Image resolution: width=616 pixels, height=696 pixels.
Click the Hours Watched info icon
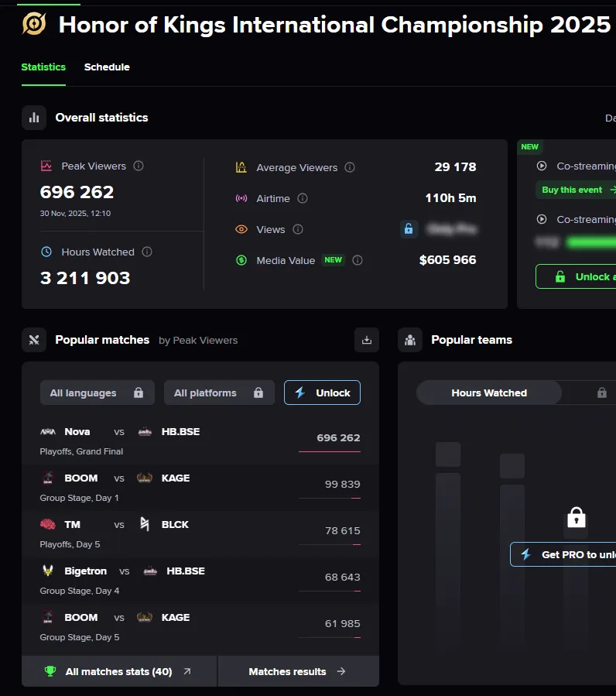147,252
